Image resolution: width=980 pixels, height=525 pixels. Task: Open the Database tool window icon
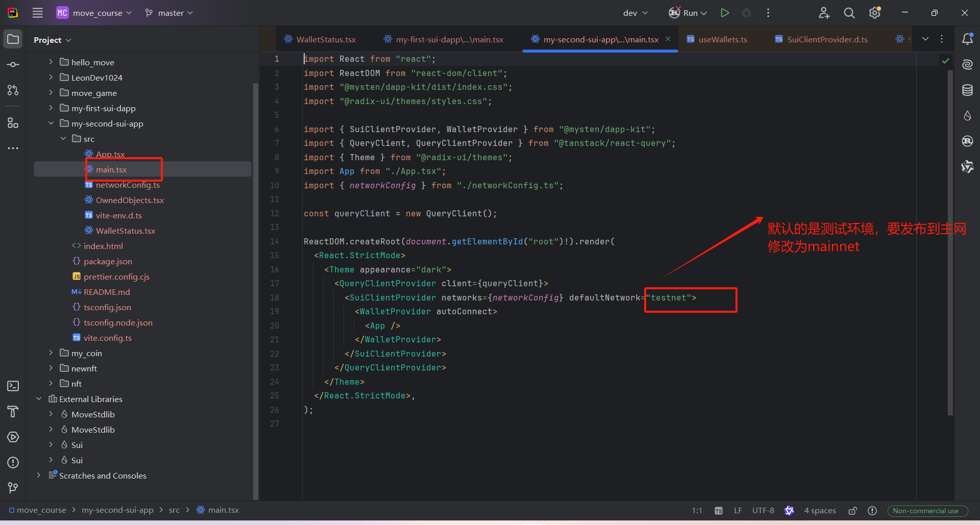coord(967,90)
